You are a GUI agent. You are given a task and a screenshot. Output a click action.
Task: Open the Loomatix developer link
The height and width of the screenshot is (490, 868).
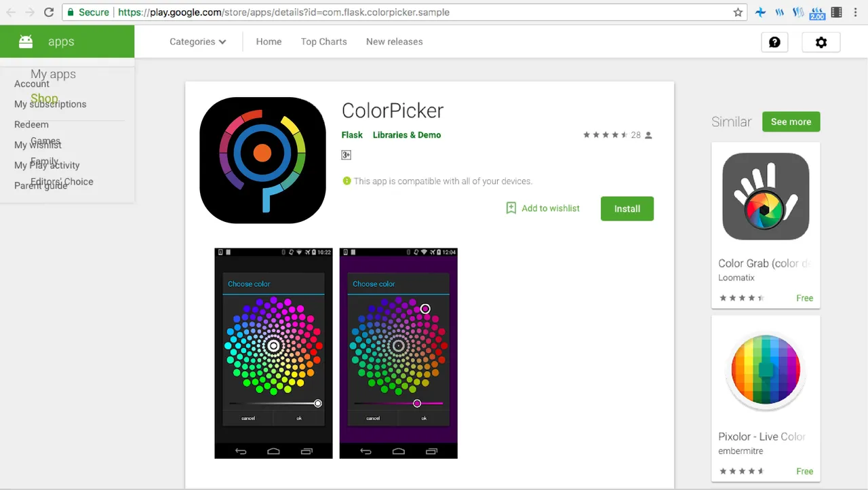pyautogui.click(x=736, y=278)
